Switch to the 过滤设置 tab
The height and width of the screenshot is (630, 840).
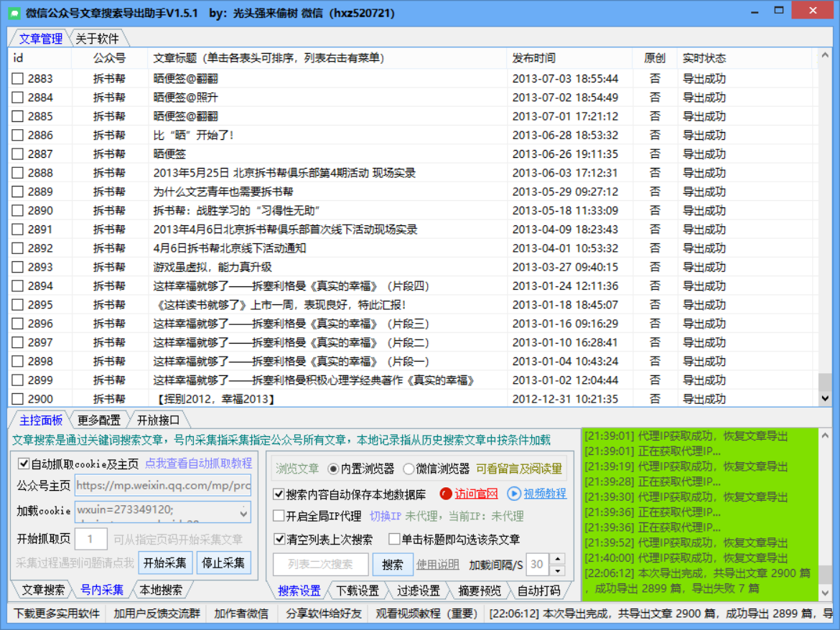click(x=419, y=591)
